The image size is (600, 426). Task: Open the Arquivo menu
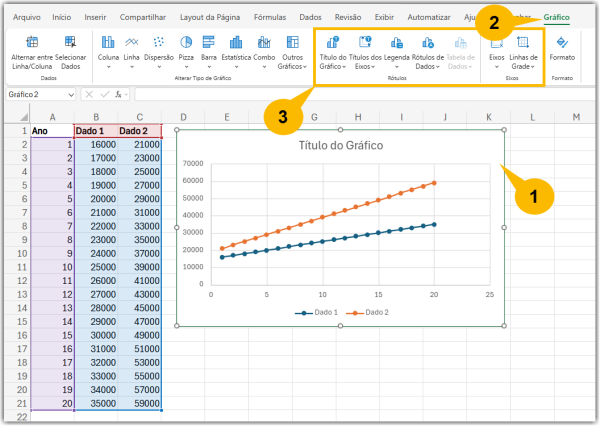tap(27, 17)
